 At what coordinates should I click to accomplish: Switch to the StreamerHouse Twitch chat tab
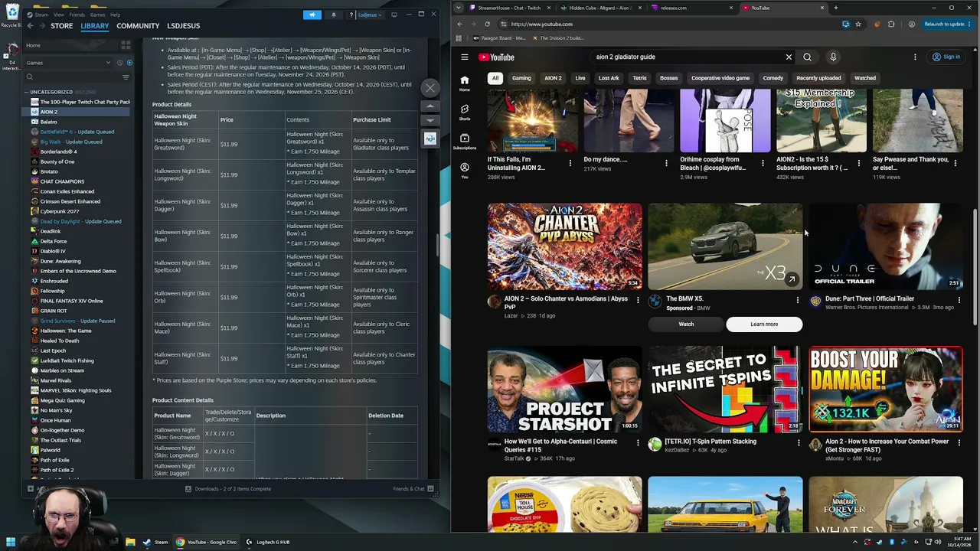pyautogui.click(x=509, y=8)
